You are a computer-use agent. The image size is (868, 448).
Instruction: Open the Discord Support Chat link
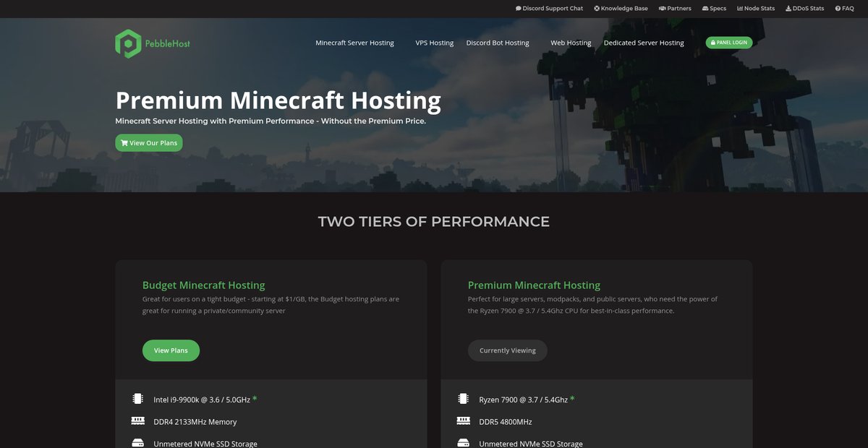(549, 9)
